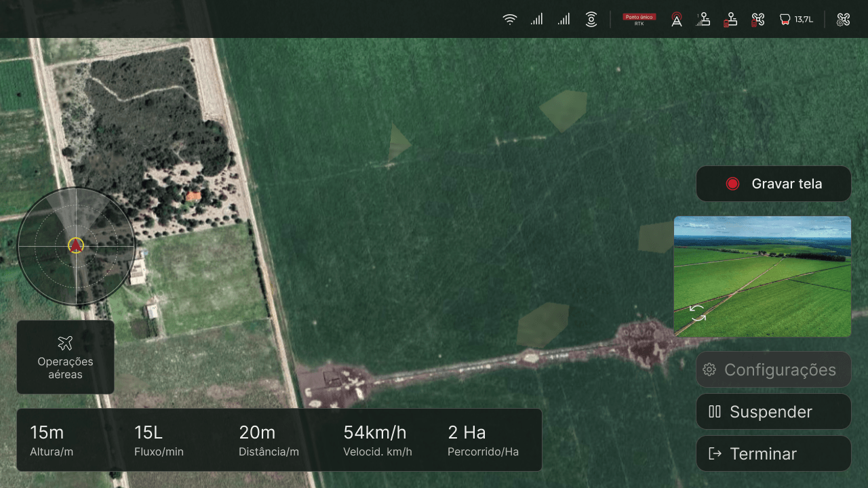Viewport: 868px width, 488px height.
Task: Open the radar sensor signal icon
Action: [x=591, y=20]
